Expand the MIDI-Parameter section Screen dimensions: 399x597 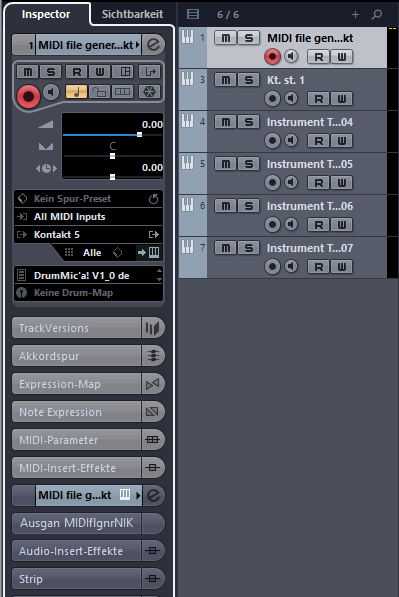(76, 440)
